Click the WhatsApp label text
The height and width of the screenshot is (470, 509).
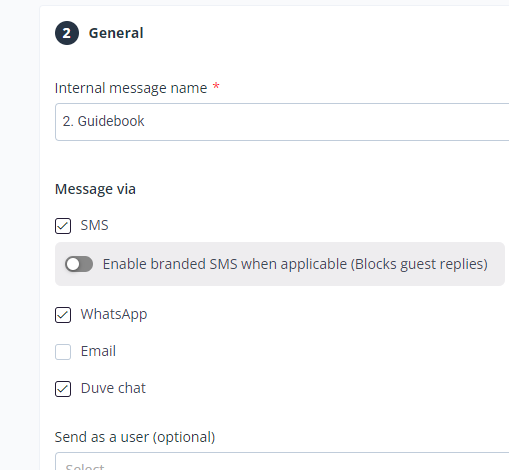(114, 314)
